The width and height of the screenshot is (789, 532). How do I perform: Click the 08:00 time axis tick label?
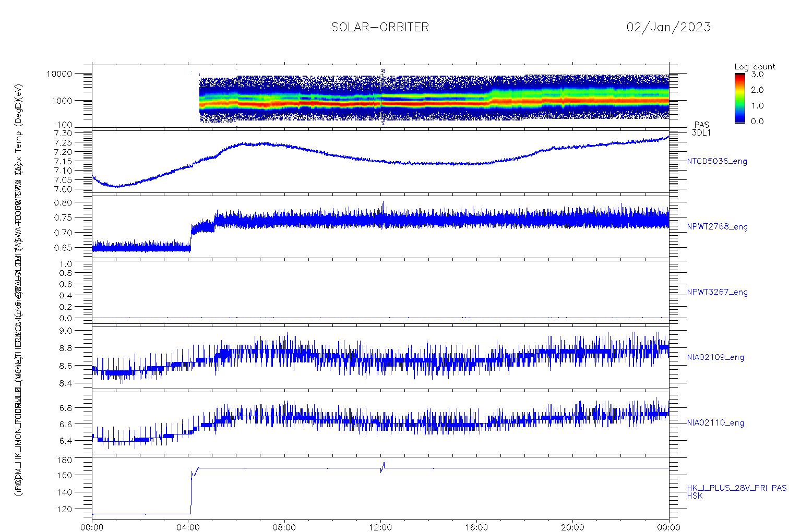point(284,527)
